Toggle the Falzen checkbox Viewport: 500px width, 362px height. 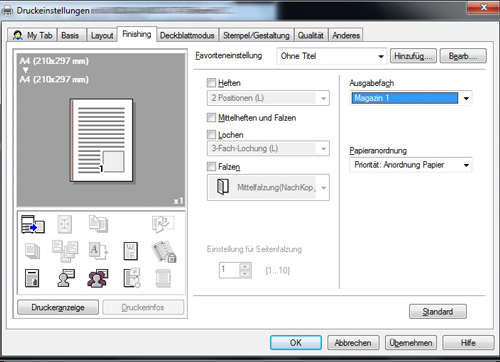pos(211,166)
